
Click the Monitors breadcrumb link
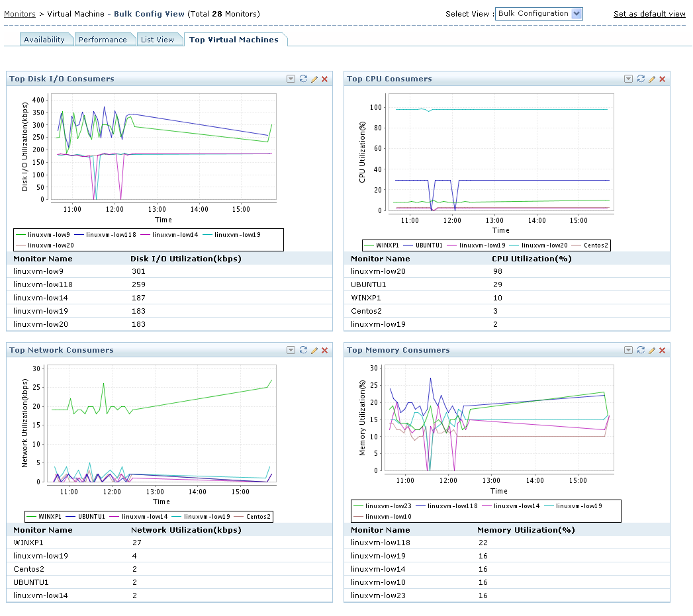tap(20, 13)
